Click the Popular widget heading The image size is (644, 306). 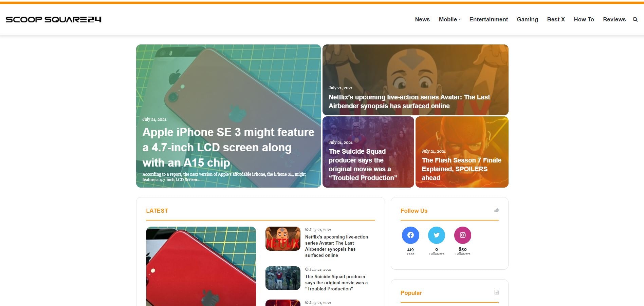411,293
